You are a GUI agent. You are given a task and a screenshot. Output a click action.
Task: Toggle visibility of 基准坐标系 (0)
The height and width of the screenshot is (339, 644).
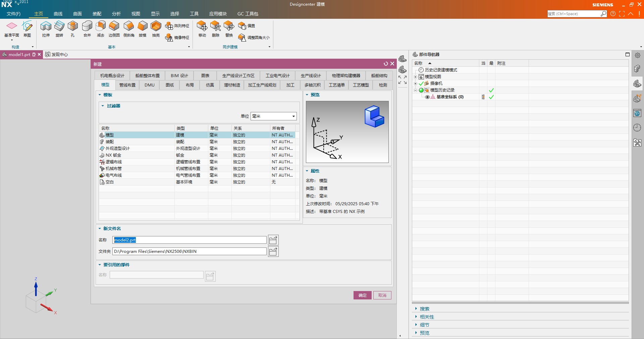click(x=427, y=97)
